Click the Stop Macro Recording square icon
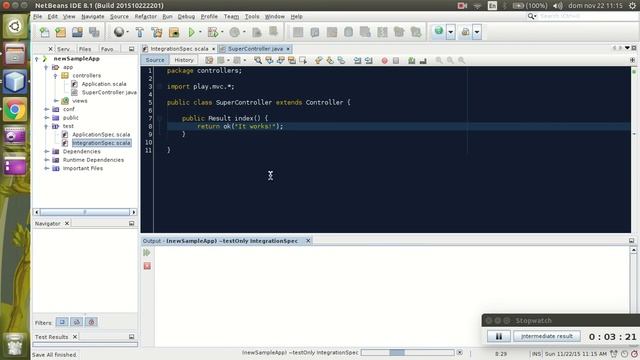This screenshot has height=360, width=640. pos(396,60)
